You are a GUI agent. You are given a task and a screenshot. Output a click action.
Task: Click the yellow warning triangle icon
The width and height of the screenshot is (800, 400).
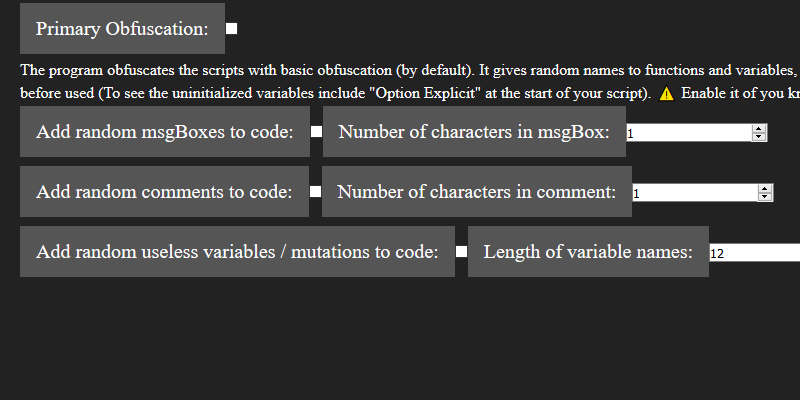(666, 94)
